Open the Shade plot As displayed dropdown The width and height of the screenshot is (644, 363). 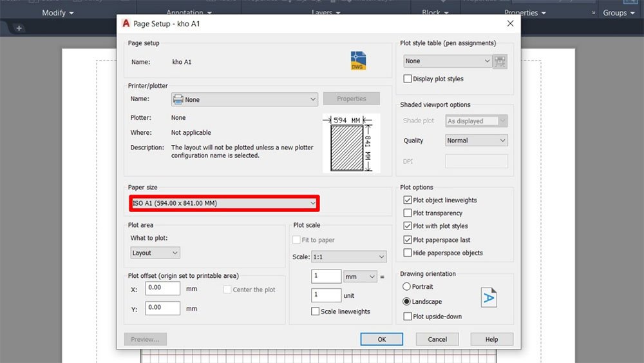point(477,121)
